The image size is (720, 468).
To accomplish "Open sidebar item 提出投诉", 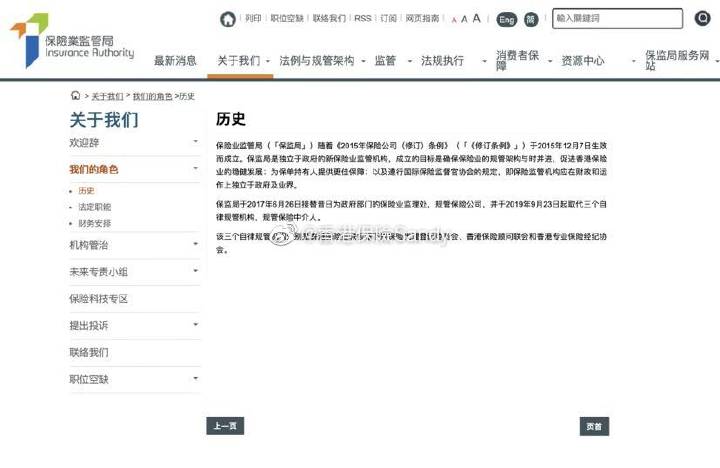I will point(89,326).
